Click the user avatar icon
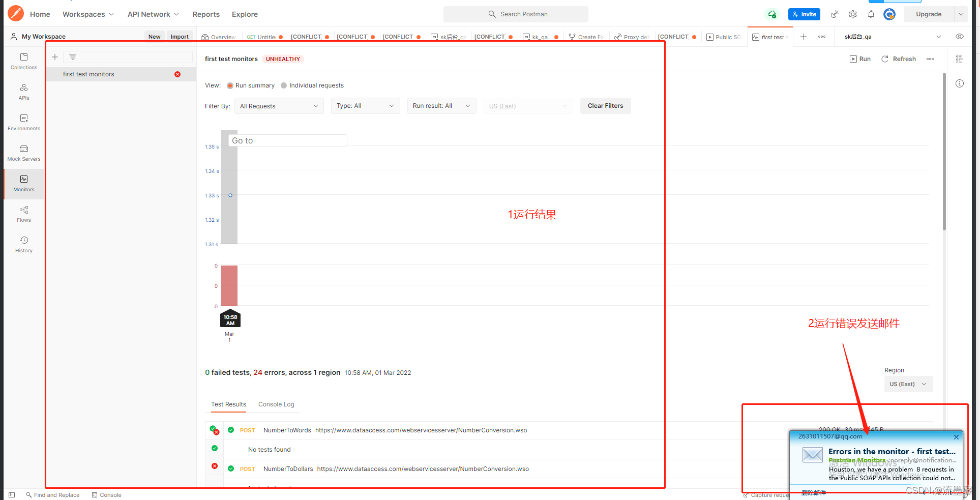Screen dimensions: 980x500 click(x=889, y=14)
